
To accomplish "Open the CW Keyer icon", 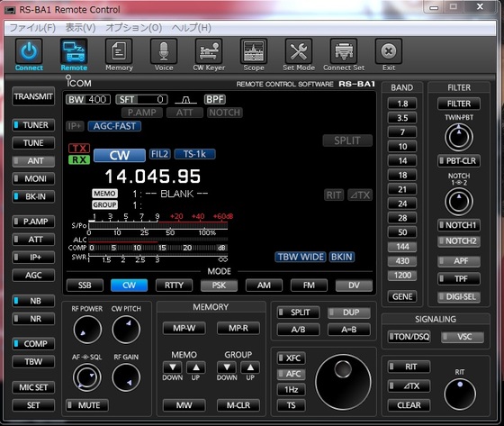I will coord(209,51).
